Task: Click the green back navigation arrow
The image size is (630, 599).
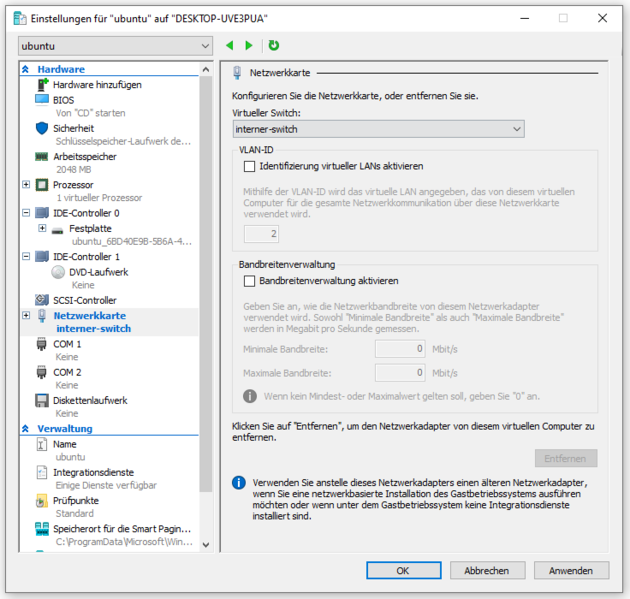Action: tap(230, 45)
